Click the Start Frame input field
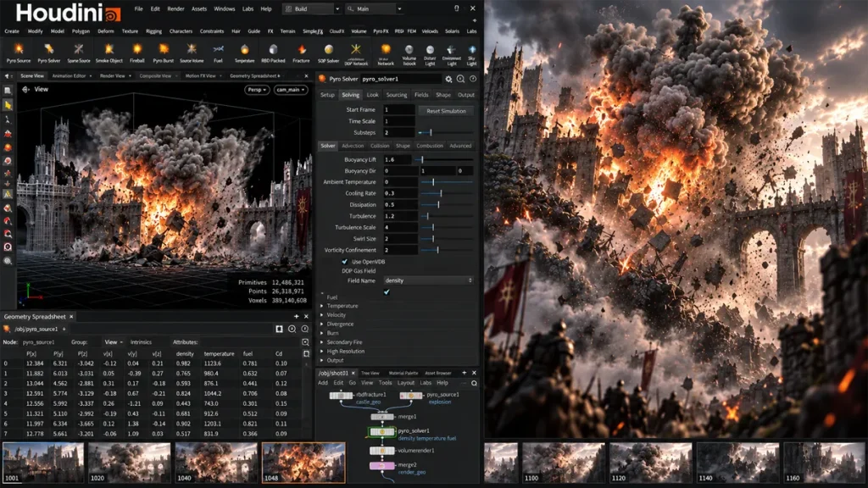The image size is (868, 488). click(399, 110)
